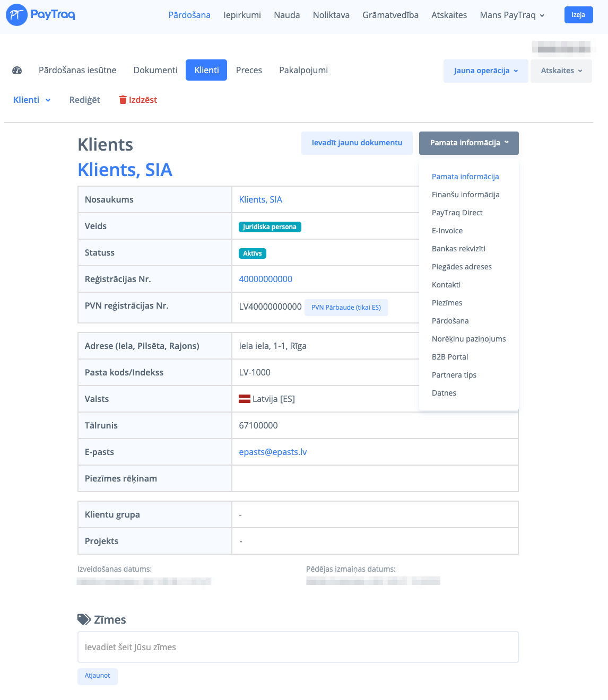Expand the Klienti submenu dropdown
Image resolution: width=608 pixels, height=700 pixels.
click(32, 100)
